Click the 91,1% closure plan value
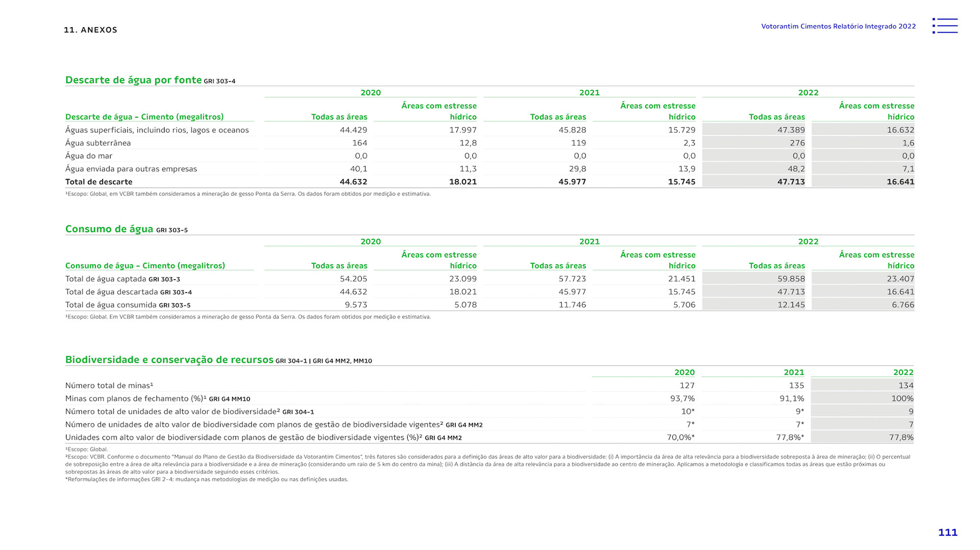The width and height of the screenshot is (980, 550). point(792,398)
